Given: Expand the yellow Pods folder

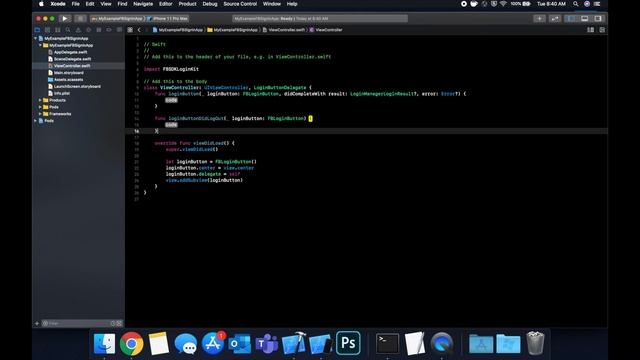Looking at the screenshot, I should tap(40, 107).
